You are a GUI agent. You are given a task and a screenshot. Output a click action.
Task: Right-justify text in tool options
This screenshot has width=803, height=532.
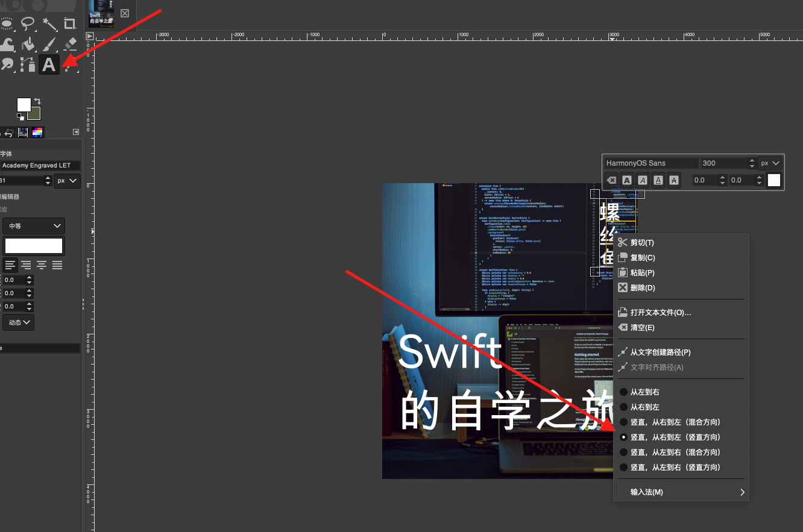tap(26, 264)
